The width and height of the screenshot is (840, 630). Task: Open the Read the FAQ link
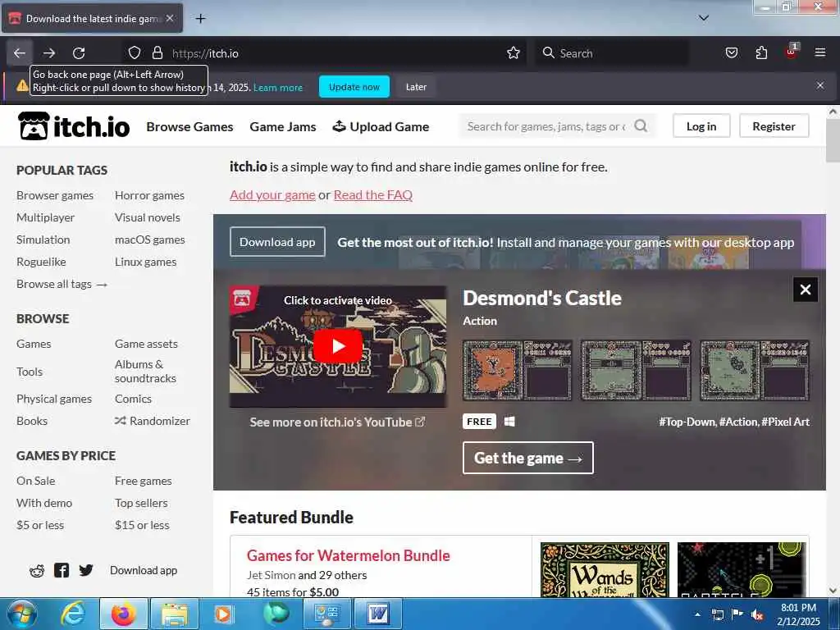click(373, 195)
